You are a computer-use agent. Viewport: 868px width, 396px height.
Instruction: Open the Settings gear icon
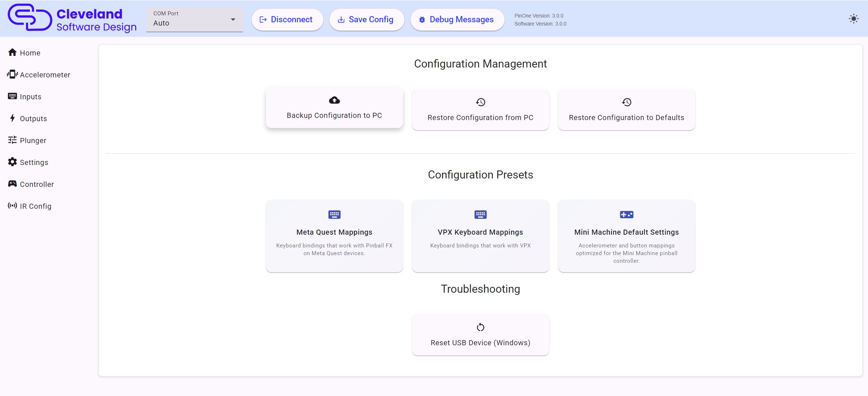[x=12, y=162]
